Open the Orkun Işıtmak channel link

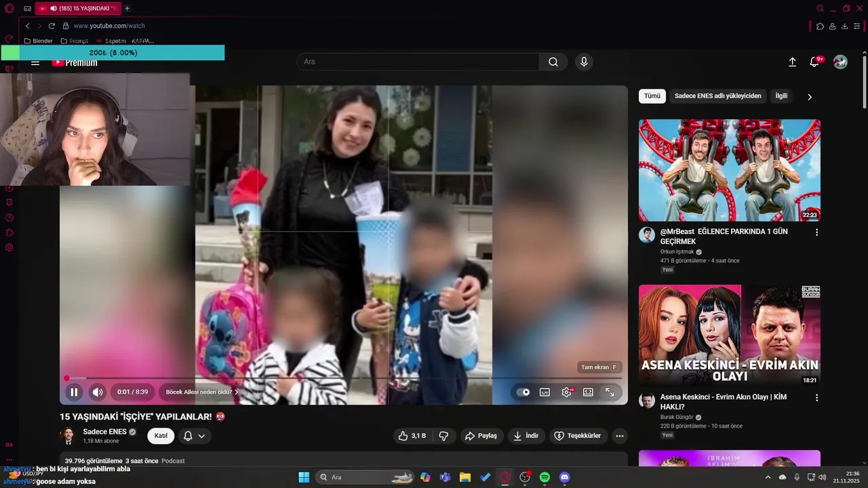tap(677, 251)
